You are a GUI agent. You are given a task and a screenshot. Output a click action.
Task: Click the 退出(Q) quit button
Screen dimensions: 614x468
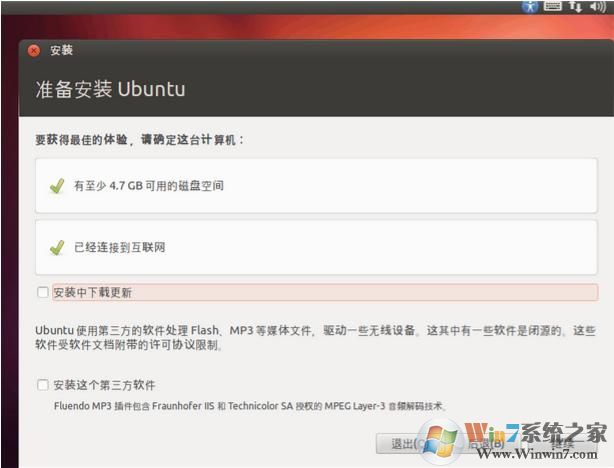(411, 444)
